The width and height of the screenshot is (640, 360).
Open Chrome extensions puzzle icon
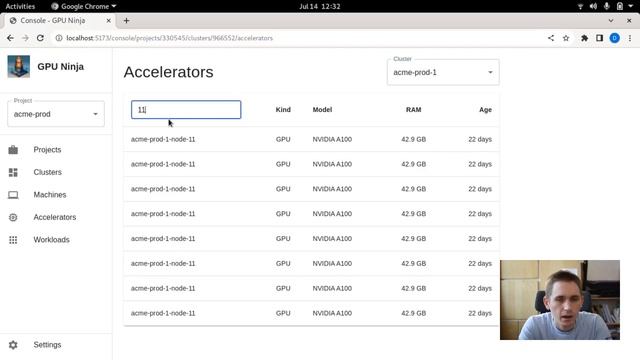click(x=584, y=38)
